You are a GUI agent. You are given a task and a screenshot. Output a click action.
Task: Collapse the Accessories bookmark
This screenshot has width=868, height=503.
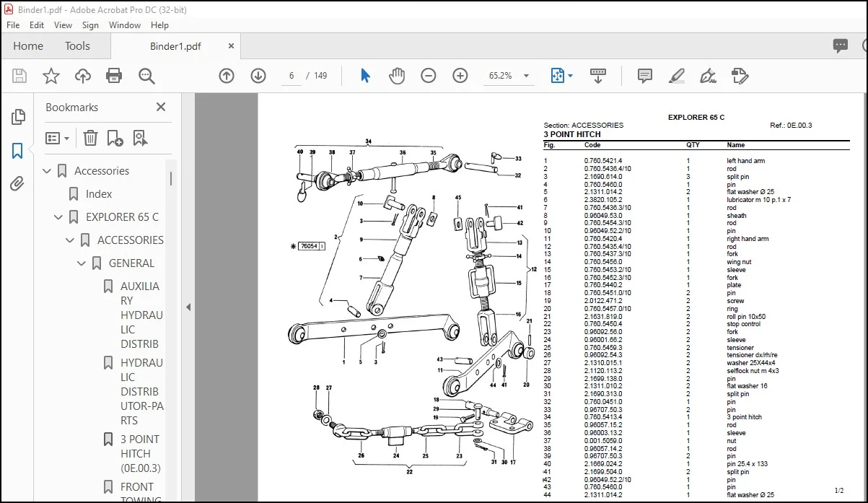pyautogui.click(x=48, y=171)
